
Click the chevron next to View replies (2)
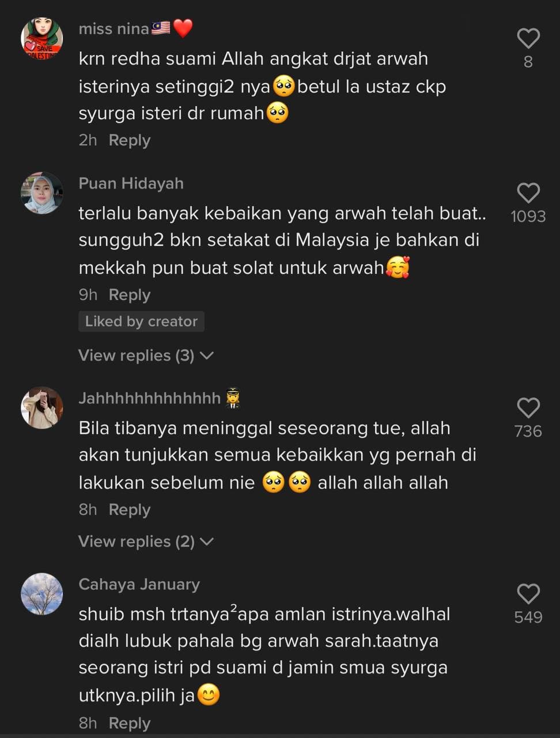click(x=206, y=542)
